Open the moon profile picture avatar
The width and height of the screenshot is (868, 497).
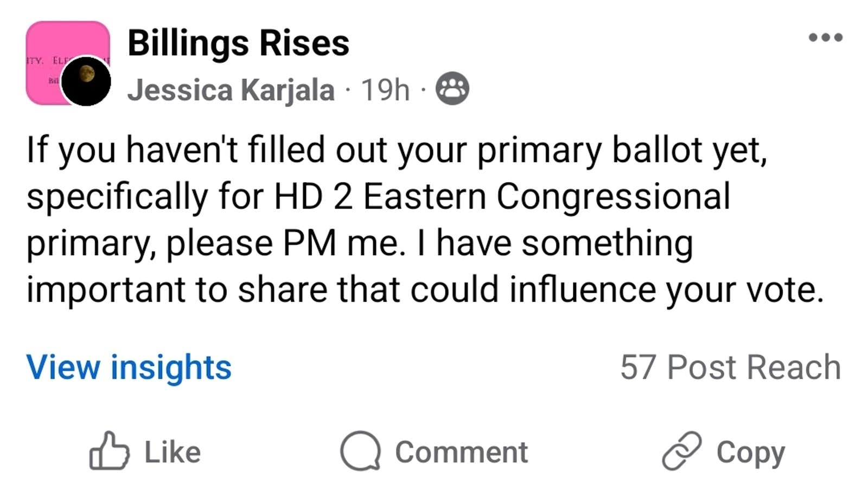(86, 81)
